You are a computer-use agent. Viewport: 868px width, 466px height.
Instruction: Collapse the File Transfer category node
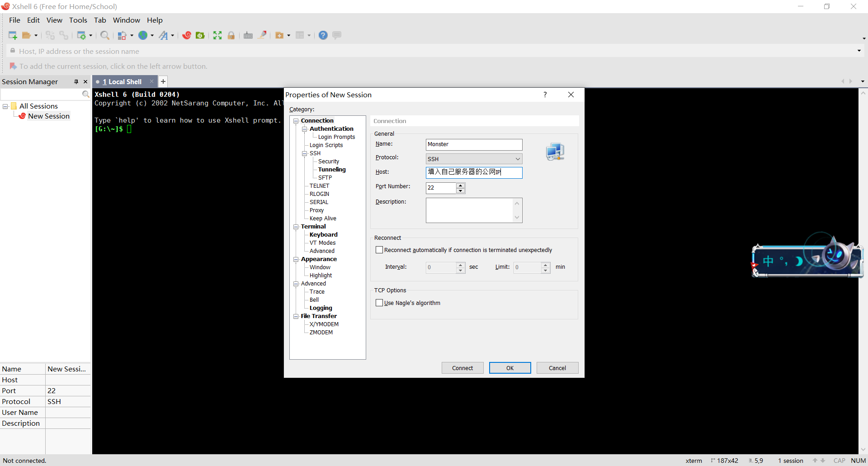point(296,316)
